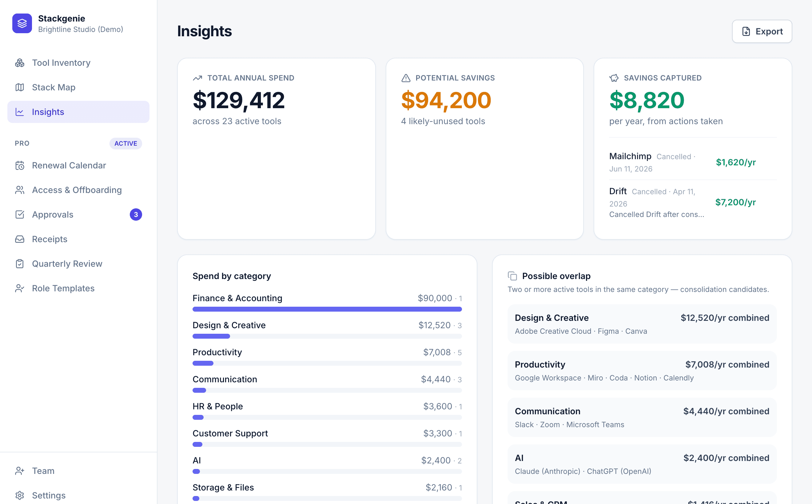This screenshot has height=504, width=812.
Task: Click "across 23 active tools" text
Action: pyautogui.click(x=237, y=121)
